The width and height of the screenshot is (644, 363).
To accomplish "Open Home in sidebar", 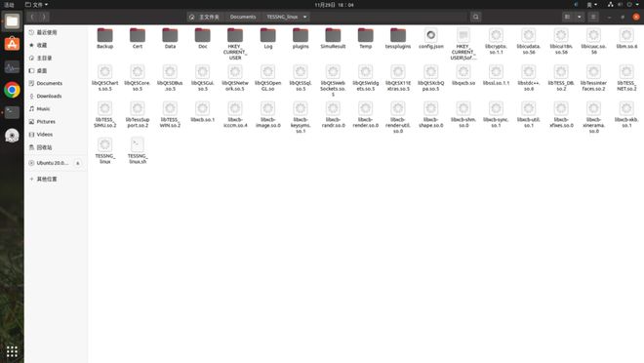I will (x=57, y=58).
